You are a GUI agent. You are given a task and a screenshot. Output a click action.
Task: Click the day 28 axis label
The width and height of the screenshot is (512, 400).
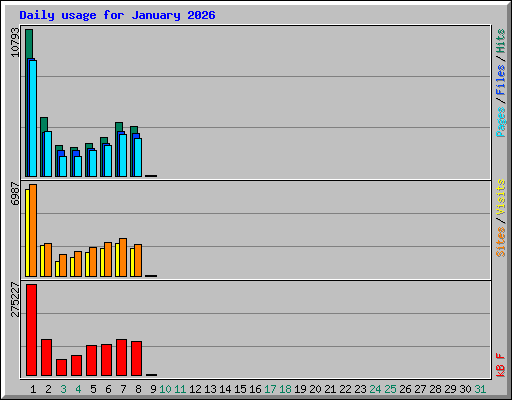click(x=435, y=389)
